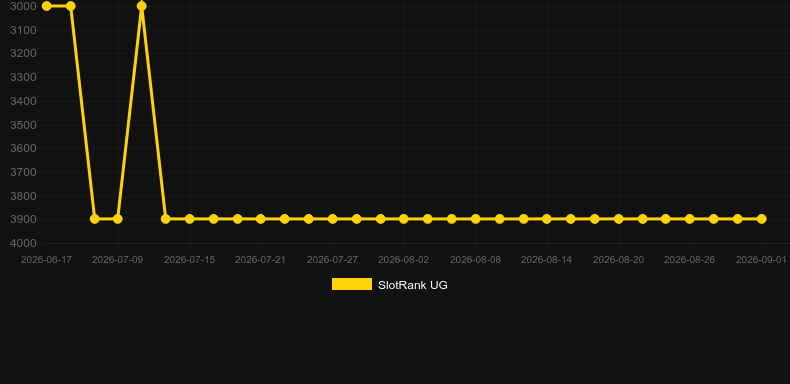This screenshot has width=790, height=384.
Task: Click the 2026-08-20 date label
Action: pos(619,260)
